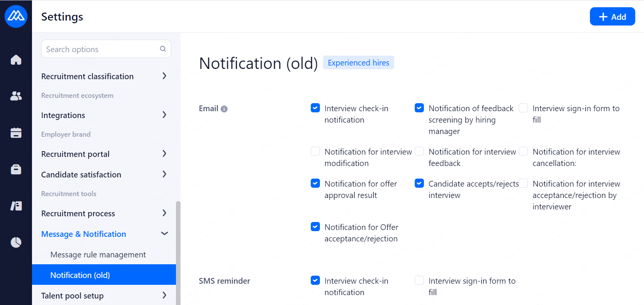Enable Email Interview sign-in form to fill

(x=524, y=108)
